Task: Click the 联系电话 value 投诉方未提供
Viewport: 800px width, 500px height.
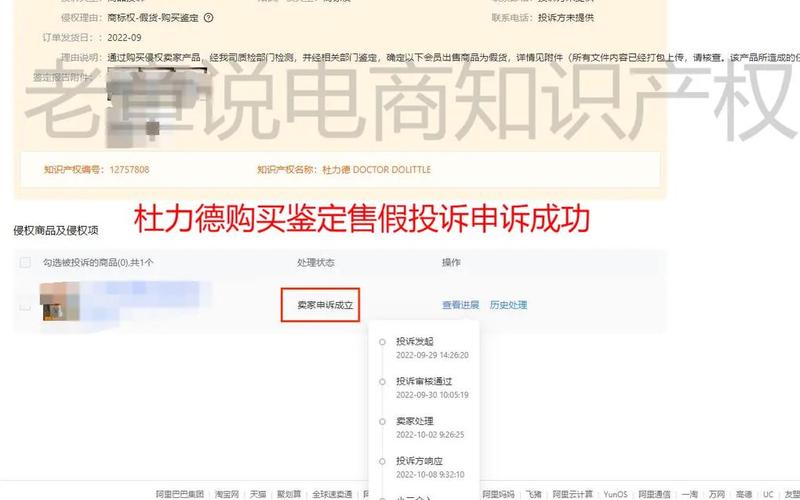Action: [566, 17]
